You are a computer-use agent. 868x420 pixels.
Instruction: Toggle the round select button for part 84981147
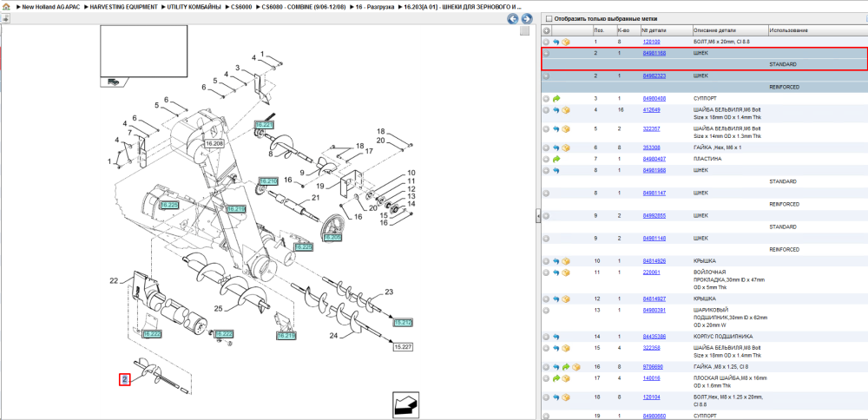546,194
